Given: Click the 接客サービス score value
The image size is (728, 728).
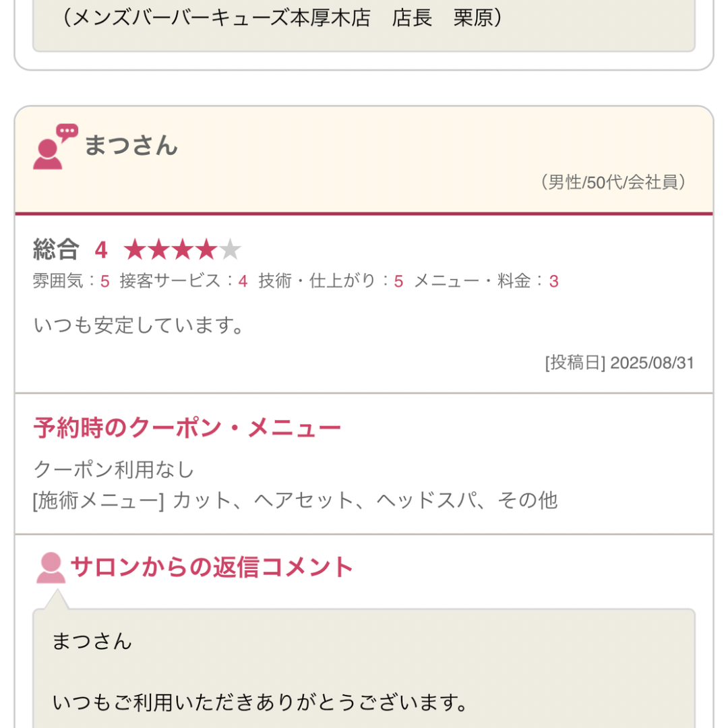Looking at the screenshot, I should coord(243,282).
